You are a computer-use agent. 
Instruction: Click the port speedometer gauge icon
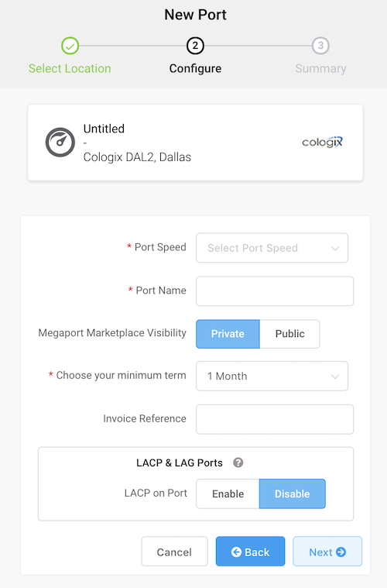click(60, 143)
